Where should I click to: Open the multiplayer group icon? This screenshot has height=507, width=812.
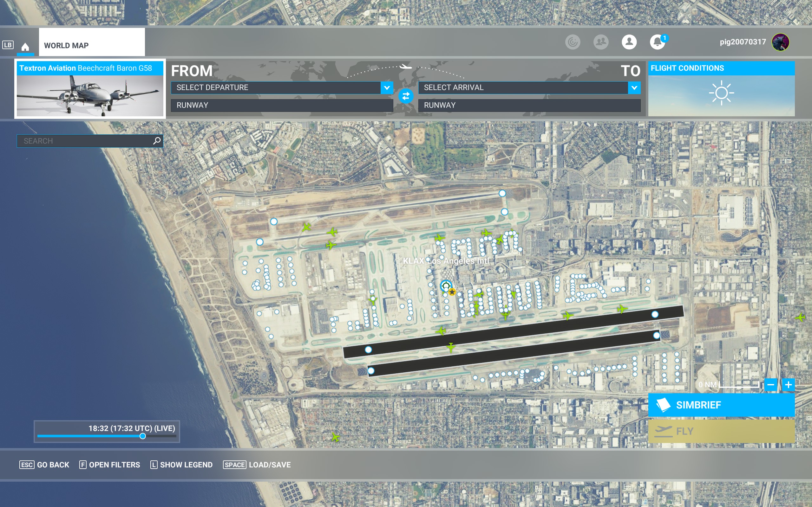click(601, 42)
